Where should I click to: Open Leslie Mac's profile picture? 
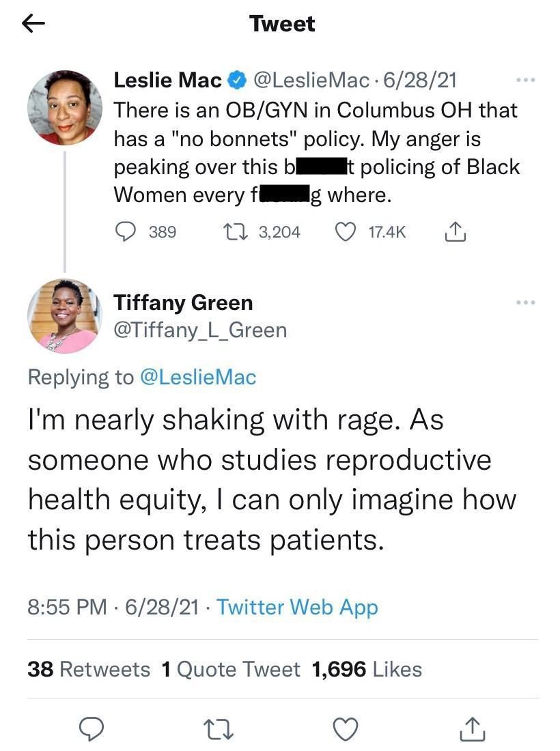[64, 109]
